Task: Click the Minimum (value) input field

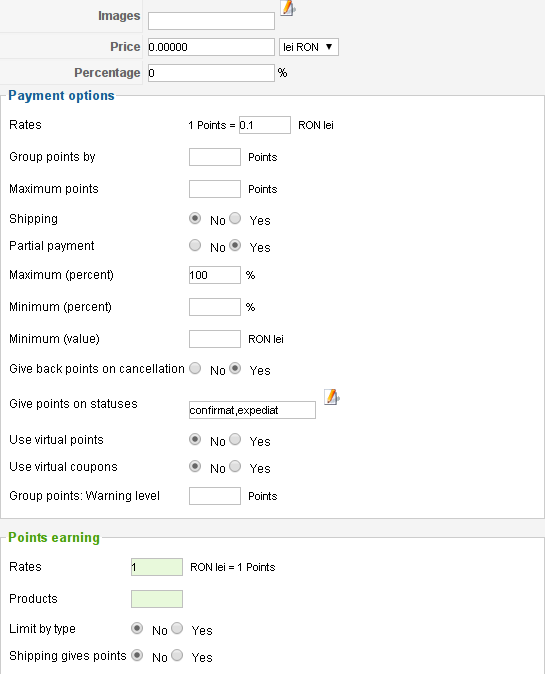Action: 214,339
